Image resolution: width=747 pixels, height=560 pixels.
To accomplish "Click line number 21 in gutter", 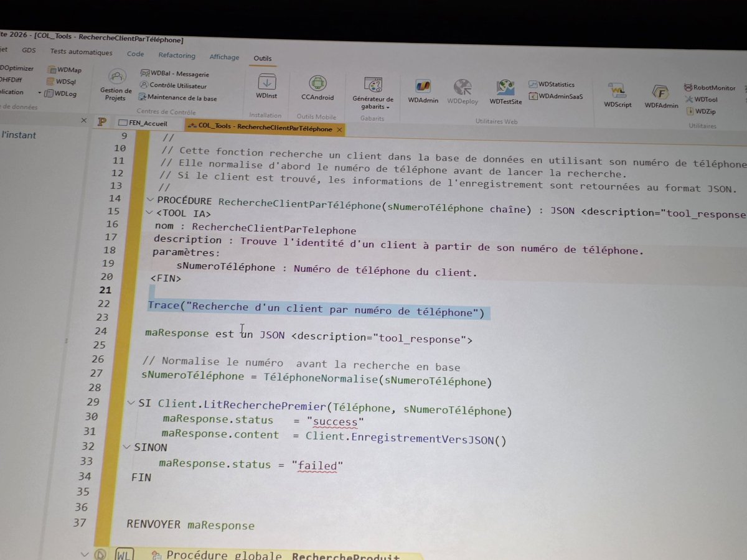I will [x=105, y=290].
